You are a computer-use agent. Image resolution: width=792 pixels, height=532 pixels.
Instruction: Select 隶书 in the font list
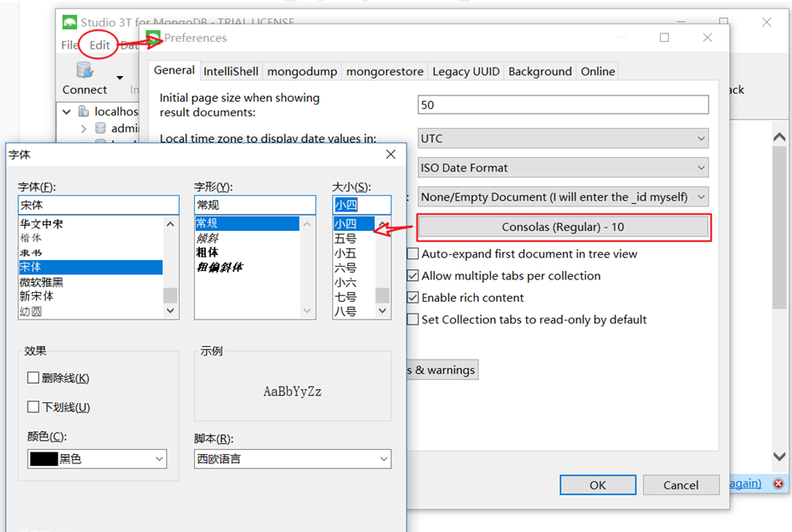point(90,253)
